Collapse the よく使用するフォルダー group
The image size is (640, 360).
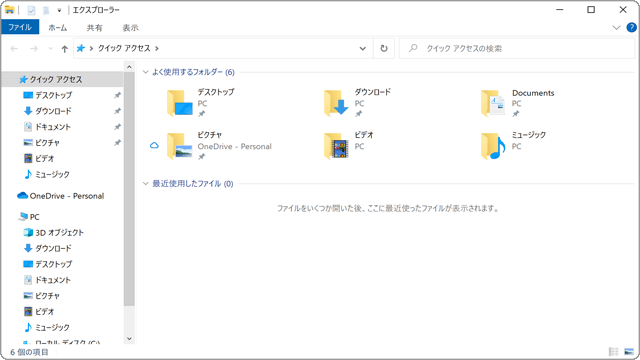[145, 72]
